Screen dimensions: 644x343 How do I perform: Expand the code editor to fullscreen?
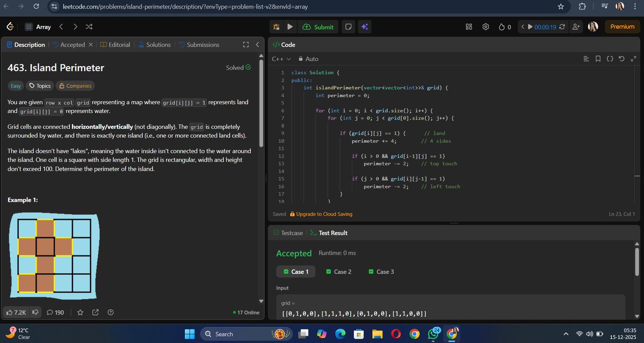(x=633, y=59)
